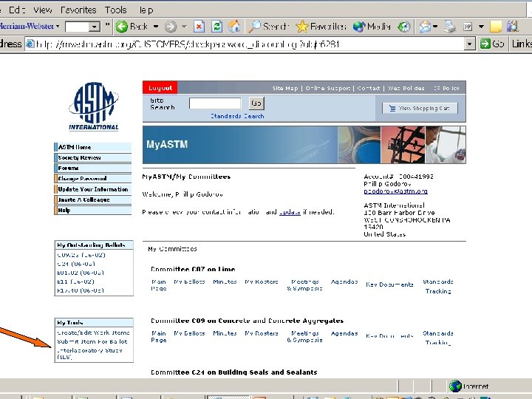Open the Help menu
The image size is (532, 399).
146,10
